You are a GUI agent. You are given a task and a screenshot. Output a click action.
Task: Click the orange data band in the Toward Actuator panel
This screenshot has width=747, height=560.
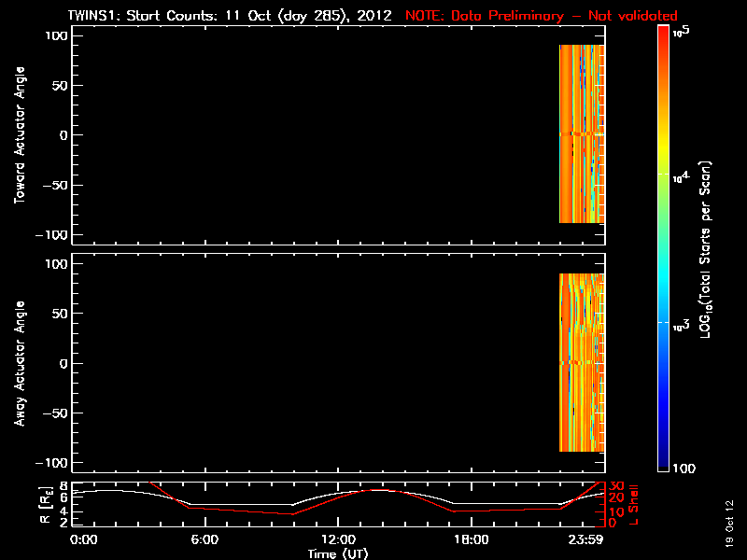click(x=582, y=133)
